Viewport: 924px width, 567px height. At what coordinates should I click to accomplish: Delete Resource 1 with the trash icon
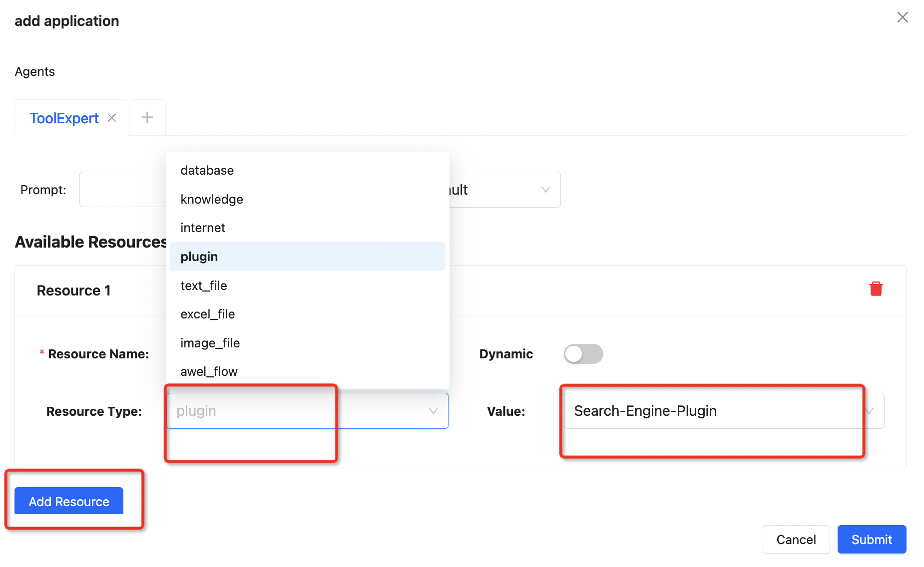(x=876, y=289)
